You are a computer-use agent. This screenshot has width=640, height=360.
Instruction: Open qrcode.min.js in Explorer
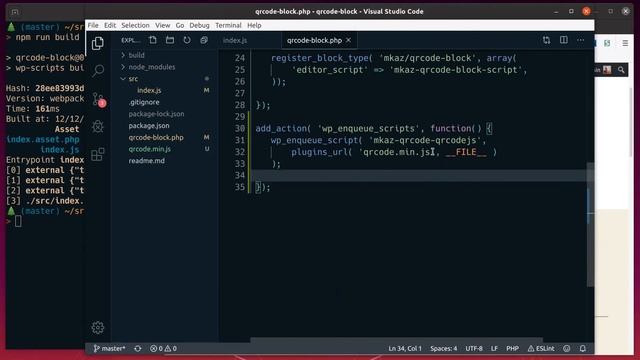tap(150, 149)
